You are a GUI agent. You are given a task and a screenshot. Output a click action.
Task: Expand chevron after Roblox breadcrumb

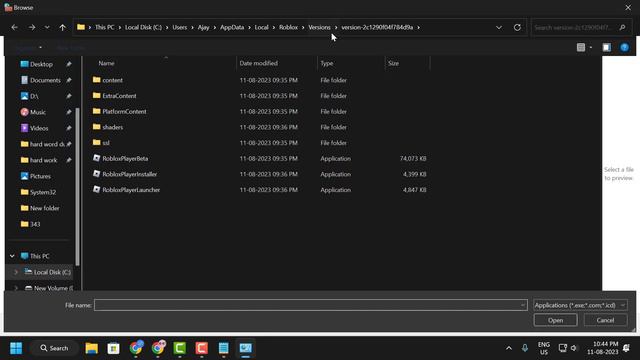(x=303, y=27)
